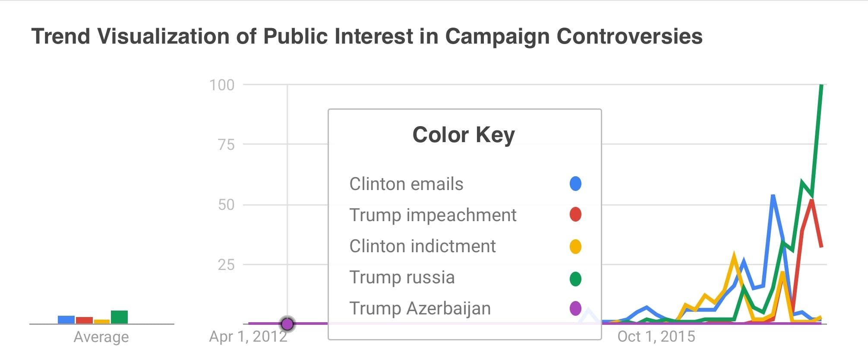The width and height of the screenshot is (868, 349).
Task: Select the "Trump impeachment" legend label
Action: point(432,215)
